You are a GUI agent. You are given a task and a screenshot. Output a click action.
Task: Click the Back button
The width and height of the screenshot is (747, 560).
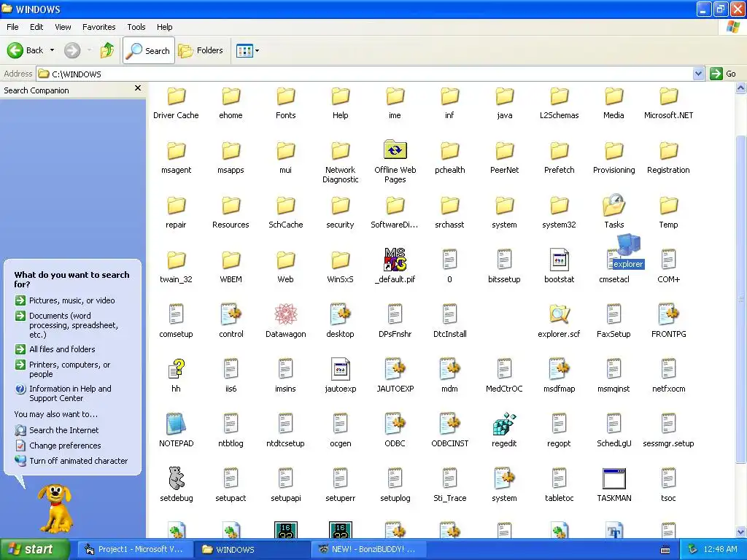26,50
